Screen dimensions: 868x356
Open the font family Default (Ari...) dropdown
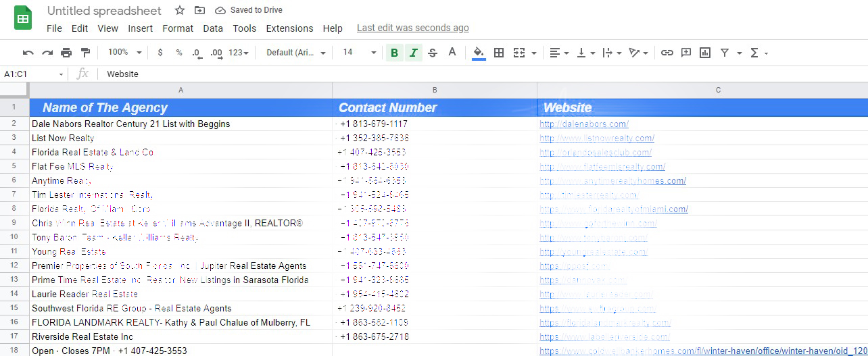[295, 53]
